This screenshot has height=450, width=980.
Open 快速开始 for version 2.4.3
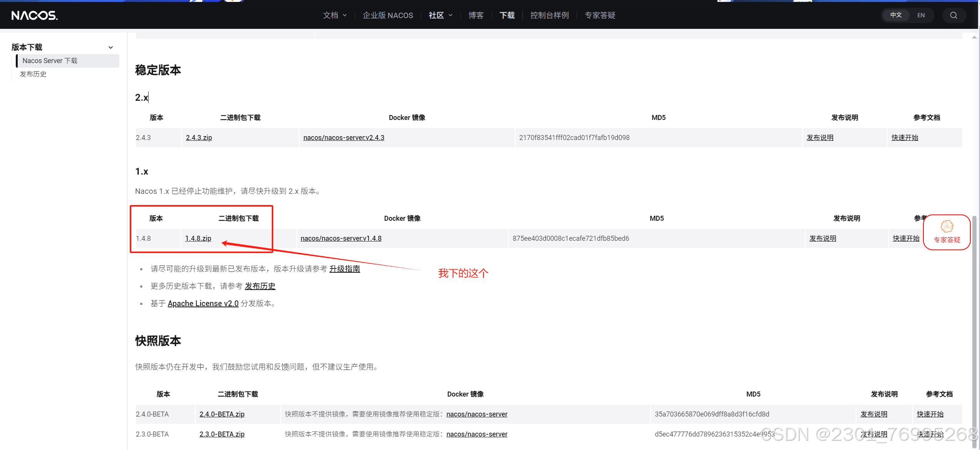coord(905,138)
